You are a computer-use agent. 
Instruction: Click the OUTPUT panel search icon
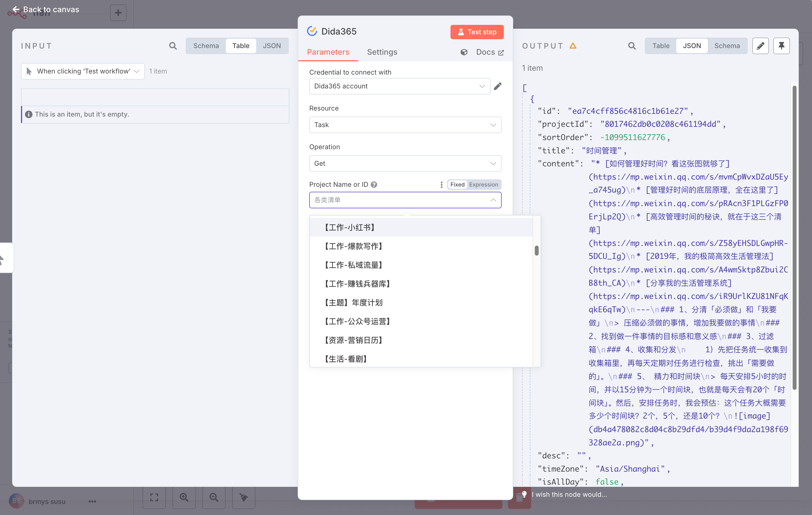pyautogui.click(x=632, y=46)
